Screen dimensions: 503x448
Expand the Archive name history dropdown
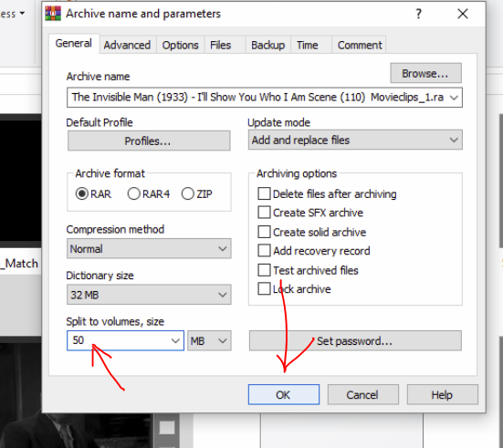[x=454, y=98]
